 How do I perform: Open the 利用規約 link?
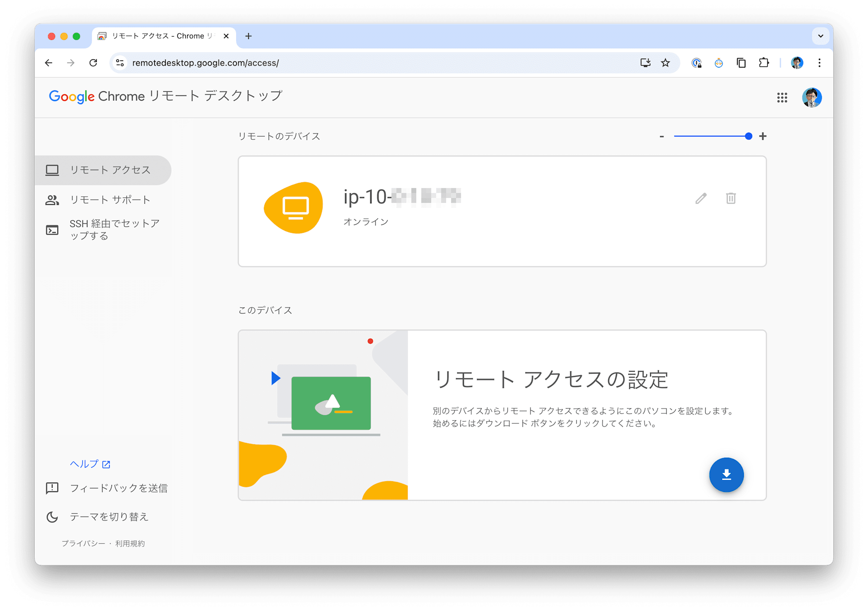[x=130, y=544]
